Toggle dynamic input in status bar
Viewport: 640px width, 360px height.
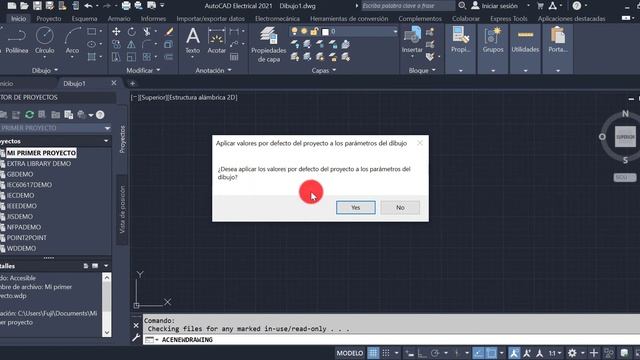pyautogui.click(x=409, y=353)
